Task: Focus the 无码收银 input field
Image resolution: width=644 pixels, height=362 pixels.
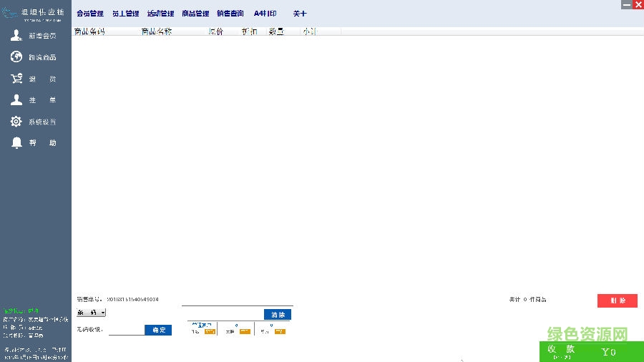Action: (x=126, y=330)
